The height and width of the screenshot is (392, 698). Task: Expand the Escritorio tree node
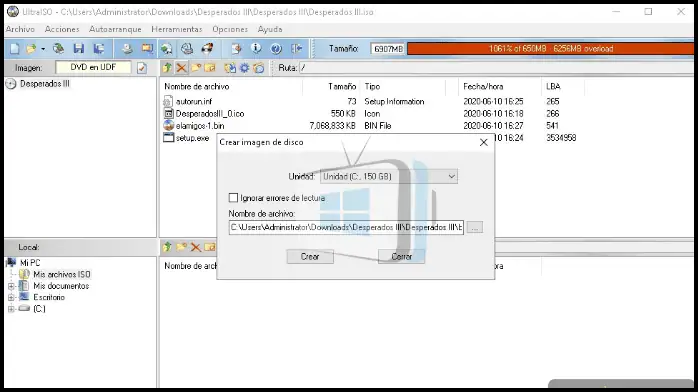11,297
